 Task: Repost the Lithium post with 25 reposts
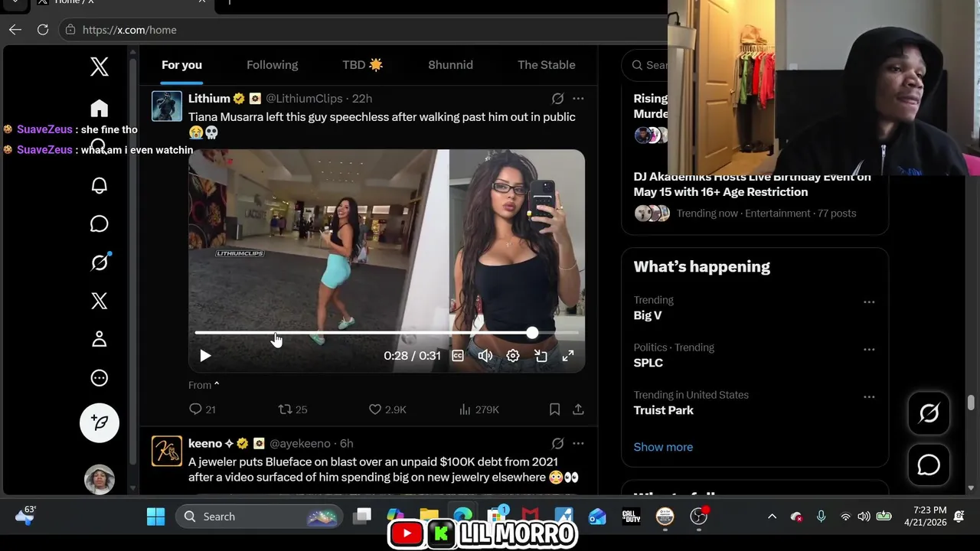click(x=292, y=409)
